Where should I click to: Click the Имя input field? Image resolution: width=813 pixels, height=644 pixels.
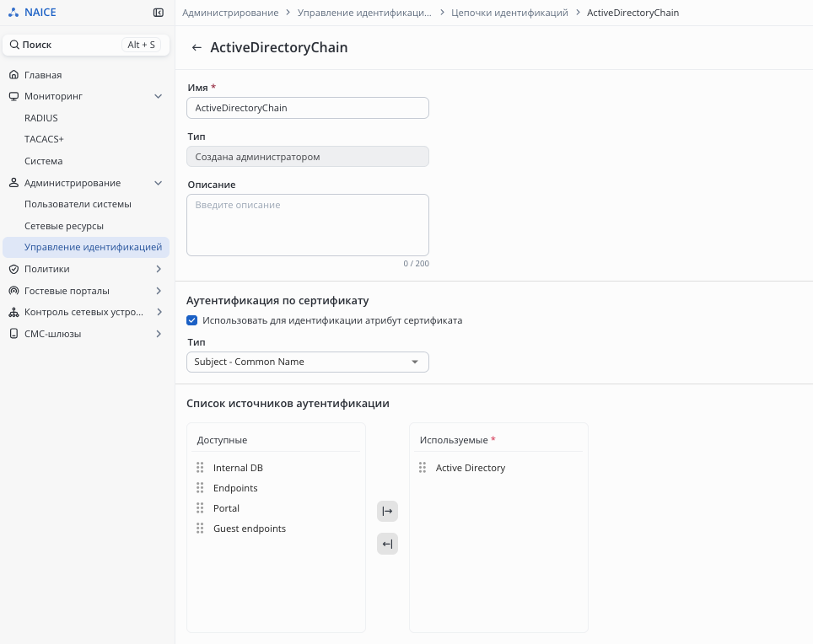(307, 108)
